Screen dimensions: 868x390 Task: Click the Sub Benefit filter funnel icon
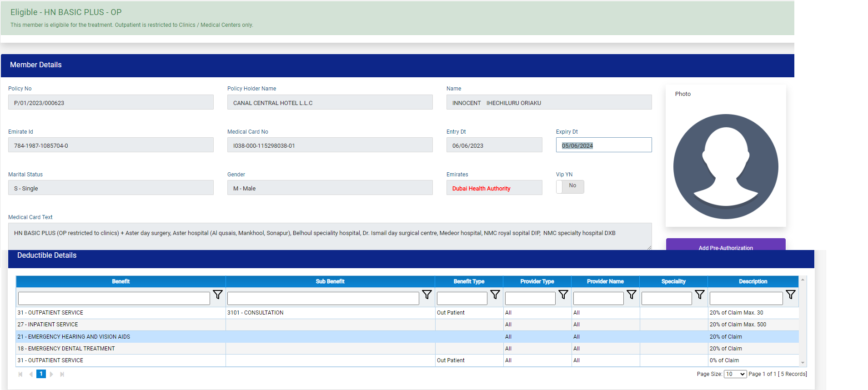coord(427,295)
